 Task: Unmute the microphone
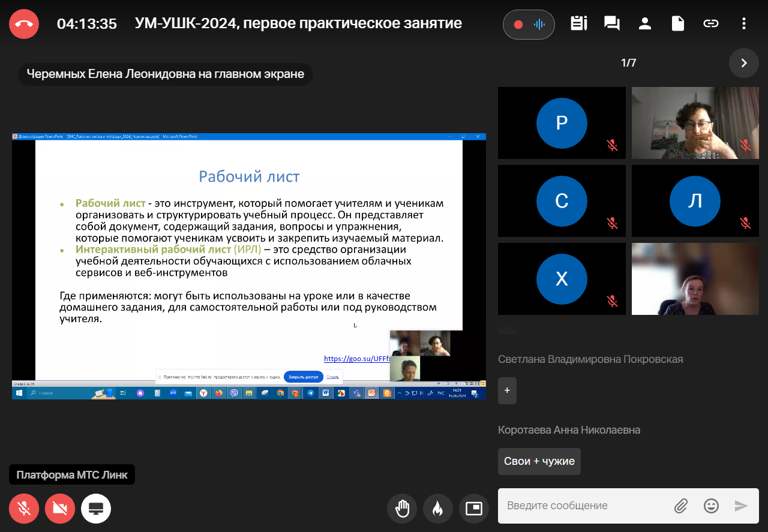pyautogui.click(x=24, y=509)
